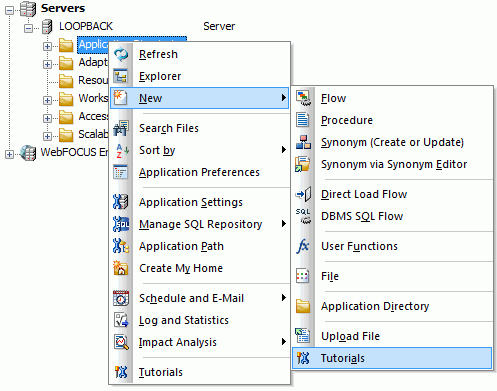Click the Flow icon in New submenu
Image resolution: width=497 pixels, height=391 pixels.
[x=303, y=98]
